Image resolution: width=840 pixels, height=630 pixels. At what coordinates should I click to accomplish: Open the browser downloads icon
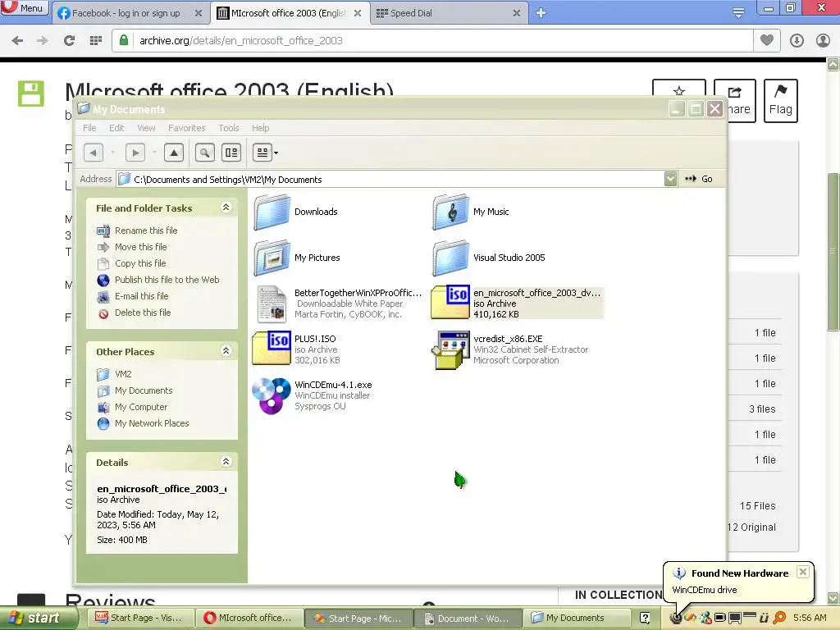(797, 40)
